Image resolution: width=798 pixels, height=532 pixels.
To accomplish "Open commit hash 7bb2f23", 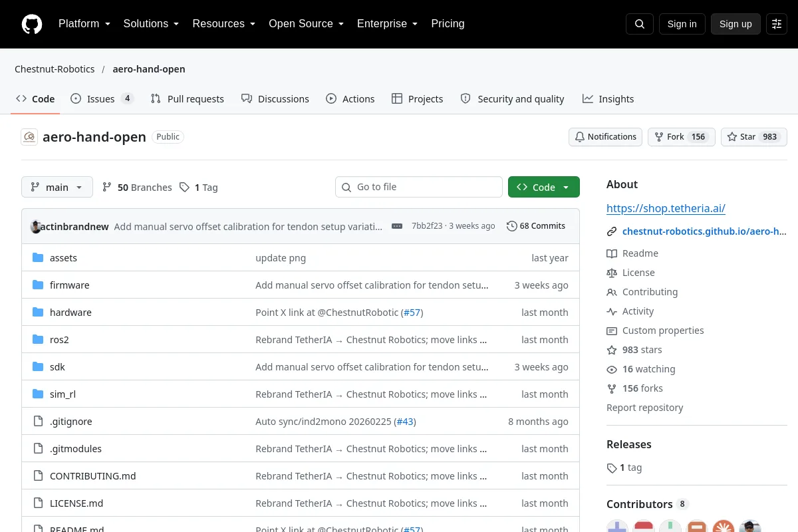I will [x=427, y=226].
